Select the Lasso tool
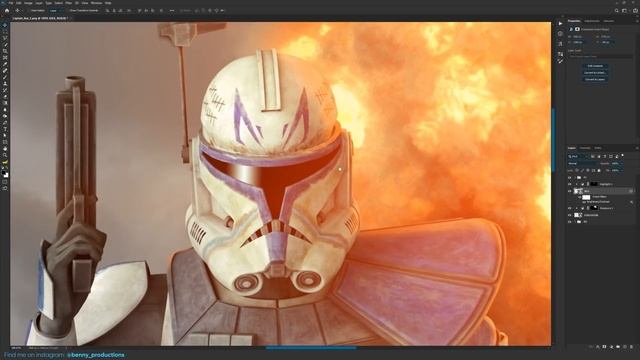Screen dimensions: 640x360 5,38
